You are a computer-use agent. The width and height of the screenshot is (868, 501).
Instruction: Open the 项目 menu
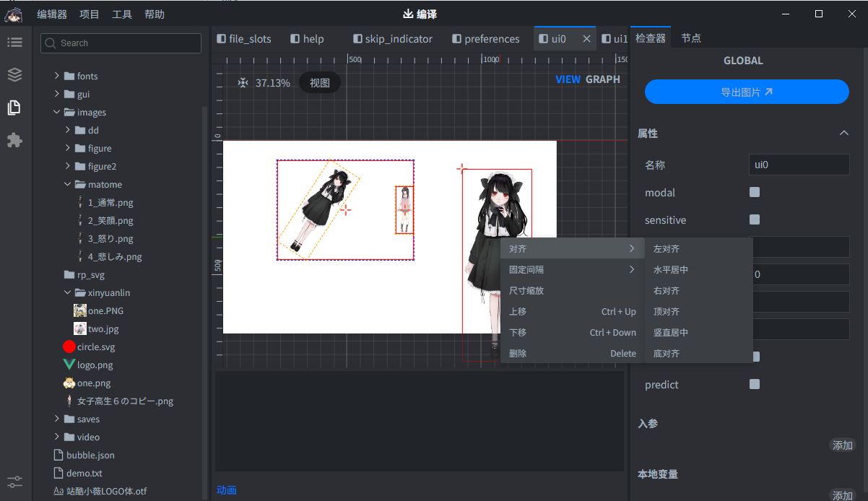pos(90,14)
